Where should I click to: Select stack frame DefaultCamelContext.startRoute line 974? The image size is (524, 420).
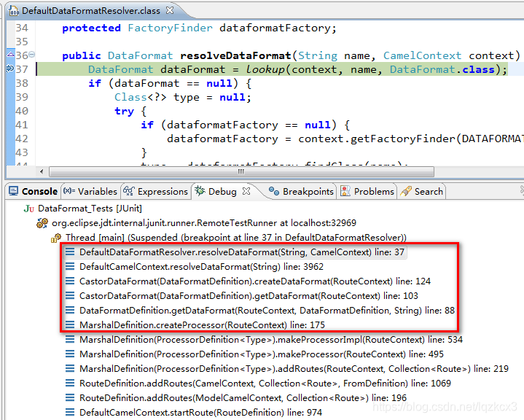[x=200, y=412]
